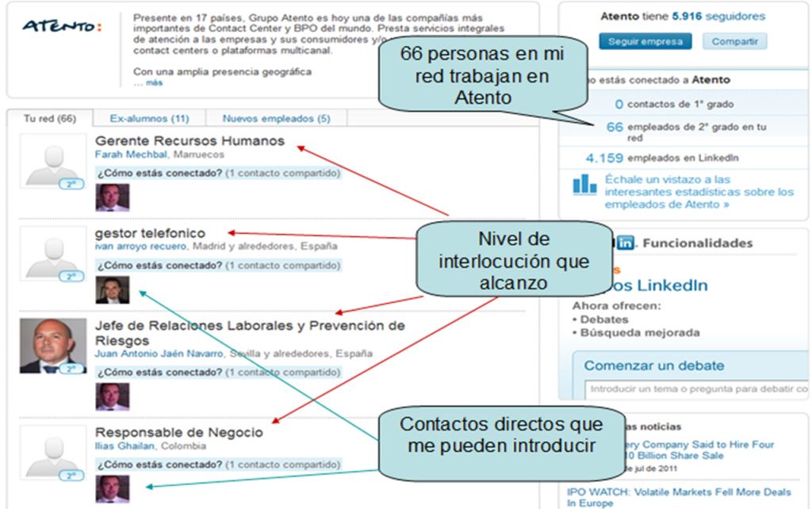Open Farah Mechbal's profile link
The image size is (812, 509).
[131, 155]
